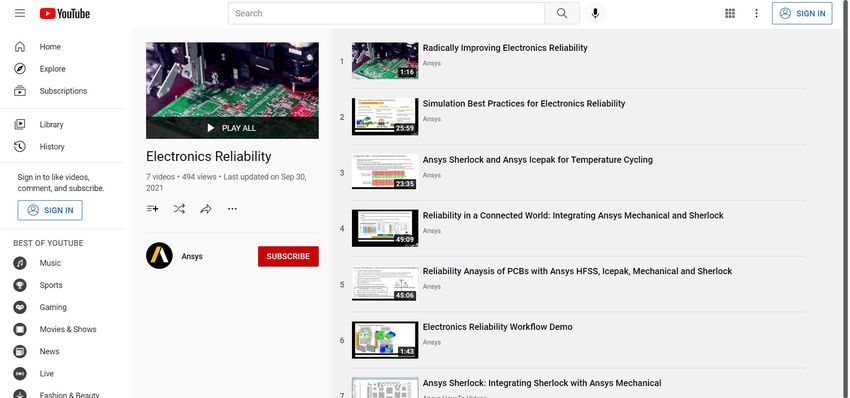The image size is (850, 398).
Task: Click the red Subscribe button
Action: 288,256
